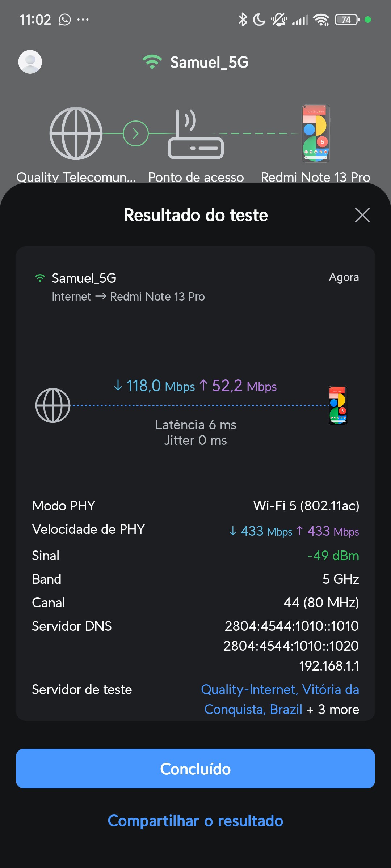391x868 pixels.
Task: Tap the Ponto de acesso label
Action: (x=196, y=177)
